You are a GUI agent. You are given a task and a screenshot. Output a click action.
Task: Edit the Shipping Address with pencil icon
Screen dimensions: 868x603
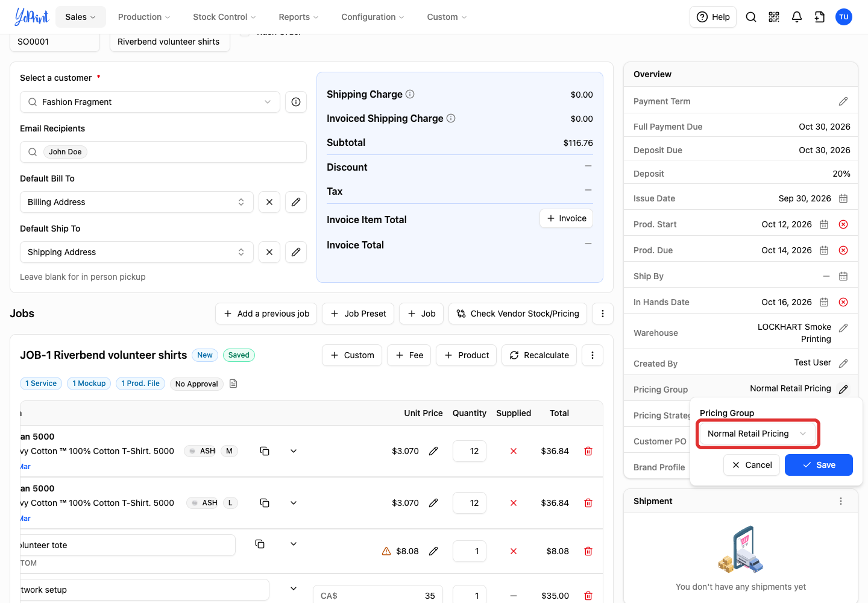pos(296,252)
